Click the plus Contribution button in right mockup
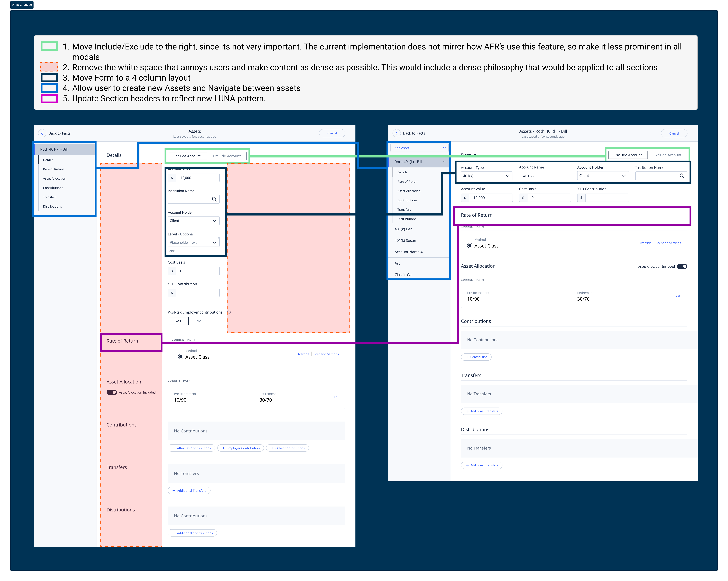This screenshot has width=728, height=581. [x=476, y=357]
